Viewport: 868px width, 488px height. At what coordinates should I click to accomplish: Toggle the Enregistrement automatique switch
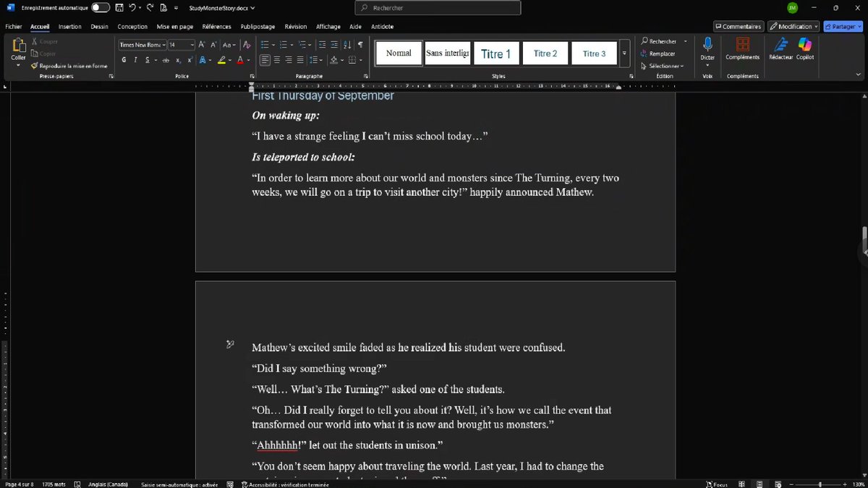point(99,7)
